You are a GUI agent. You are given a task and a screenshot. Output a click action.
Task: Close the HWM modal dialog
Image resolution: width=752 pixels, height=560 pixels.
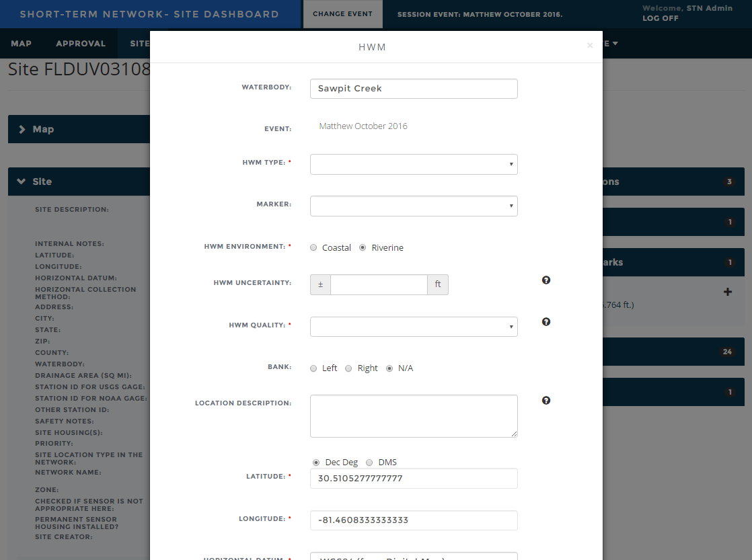click(590, 46)
